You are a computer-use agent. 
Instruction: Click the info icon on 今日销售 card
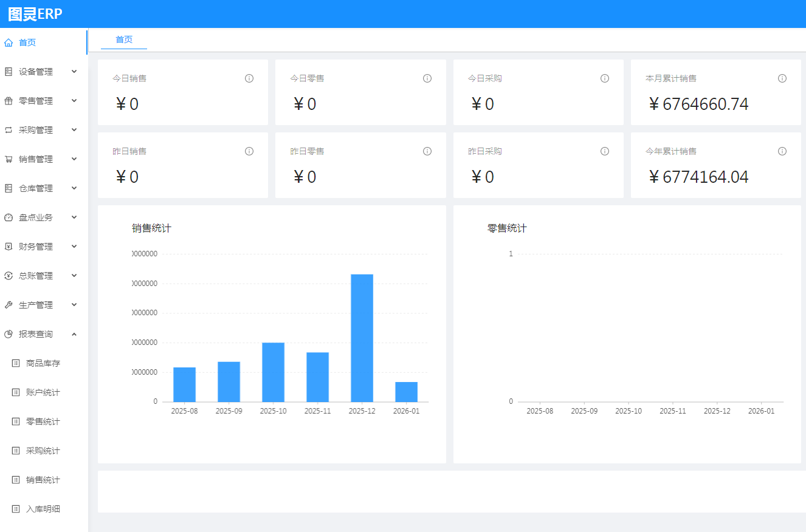click(249, 78)
